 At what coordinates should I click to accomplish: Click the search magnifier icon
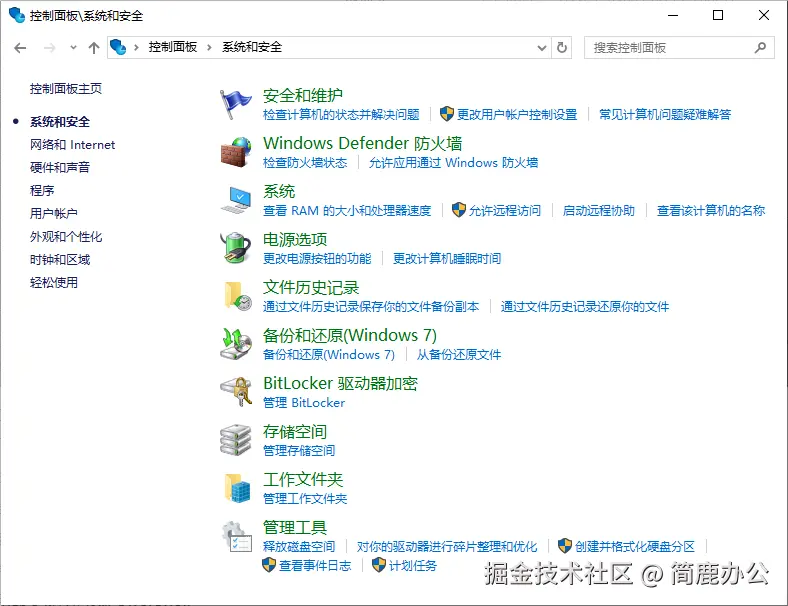pyautogui.click(x=760, y=48)
